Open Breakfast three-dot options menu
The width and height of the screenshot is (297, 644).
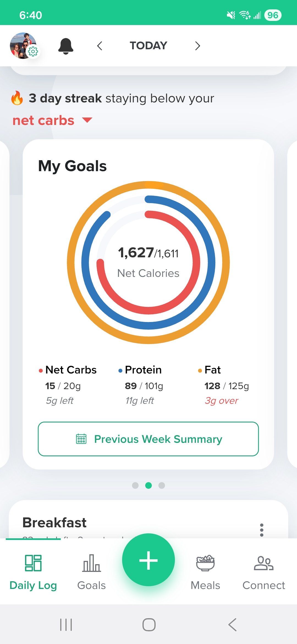(262, 530)
